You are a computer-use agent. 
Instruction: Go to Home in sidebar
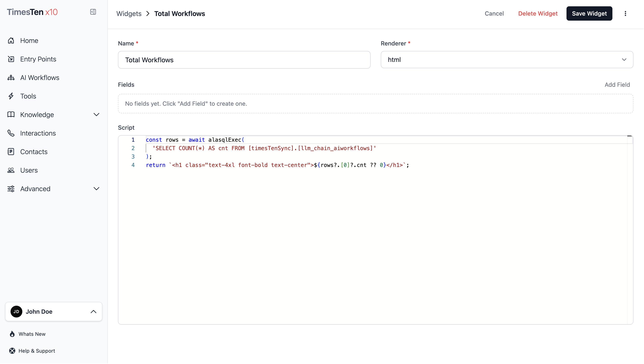click(29, 40)
